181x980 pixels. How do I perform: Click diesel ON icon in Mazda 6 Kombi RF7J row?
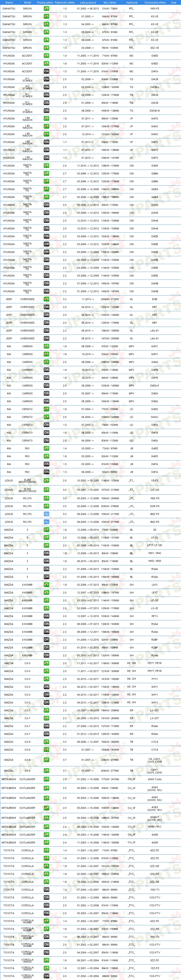[x=46, y=616]
